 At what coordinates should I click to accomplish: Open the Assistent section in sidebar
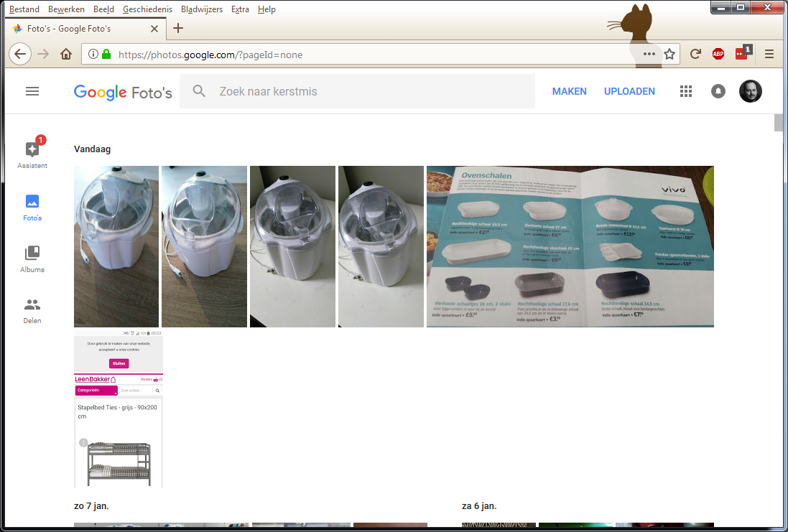click(x=32, y=154)
